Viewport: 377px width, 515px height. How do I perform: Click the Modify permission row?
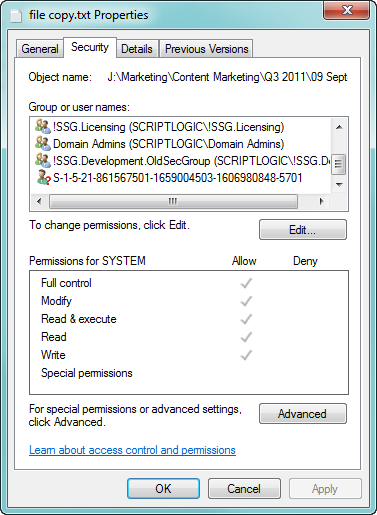tap(189, 301)
